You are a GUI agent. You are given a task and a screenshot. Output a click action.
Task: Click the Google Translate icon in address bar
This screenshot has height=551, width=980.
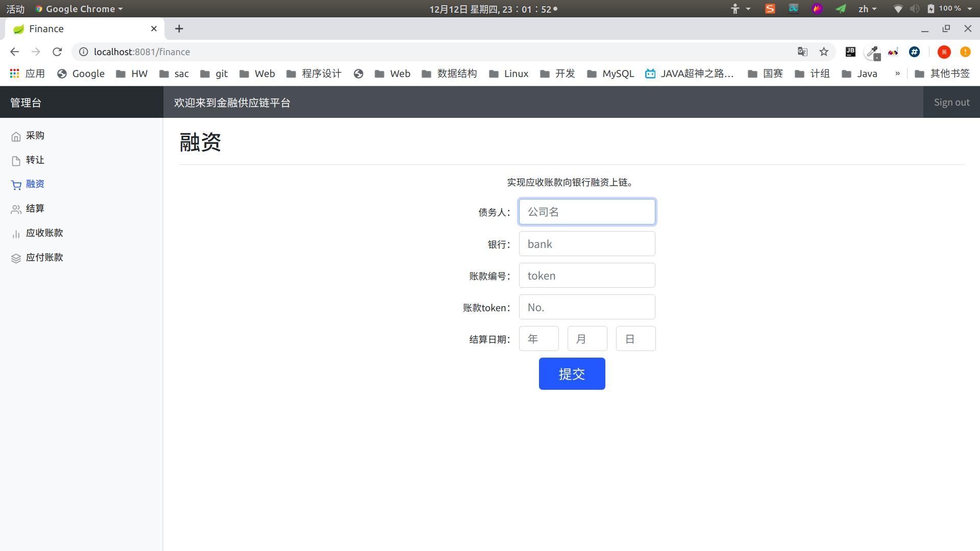coord(802,52)
